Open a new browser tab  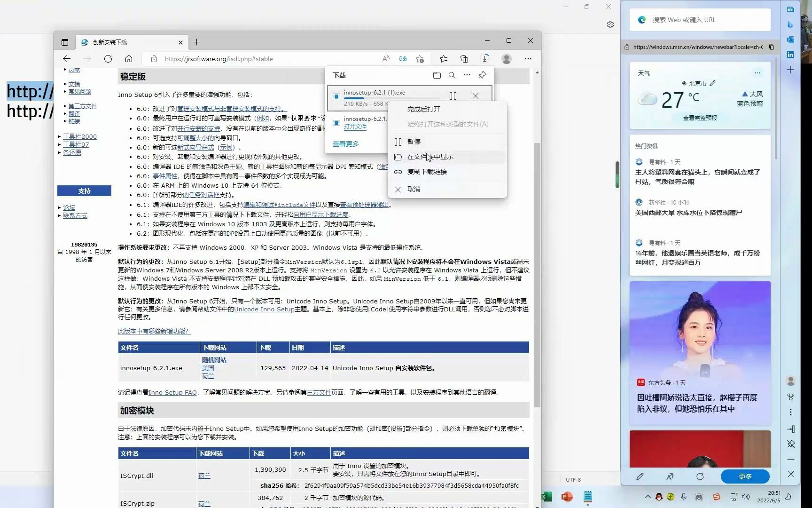[197, 42]
